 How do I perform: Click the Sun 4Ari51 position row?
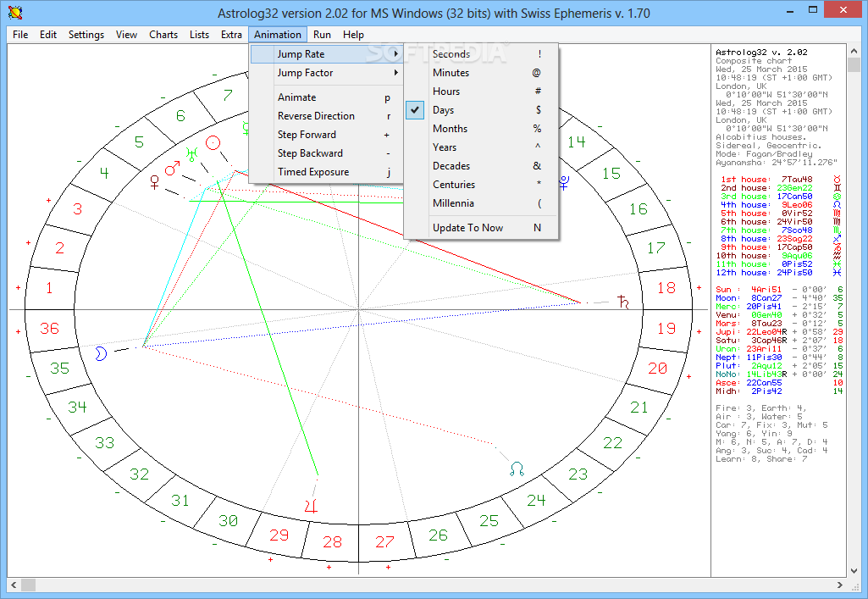(x=779, y=290)
